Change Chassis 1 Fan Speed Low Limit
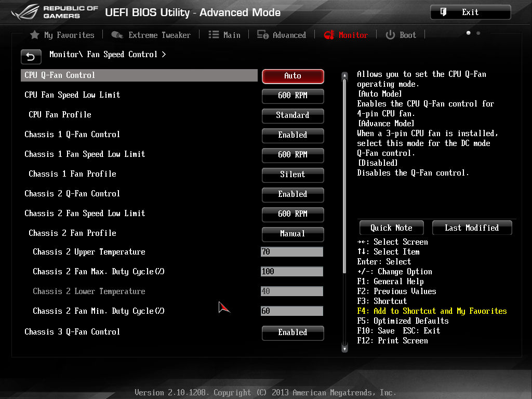Viewport: 532px width, 399px height. pyautogui.click(x=293, y=155)
